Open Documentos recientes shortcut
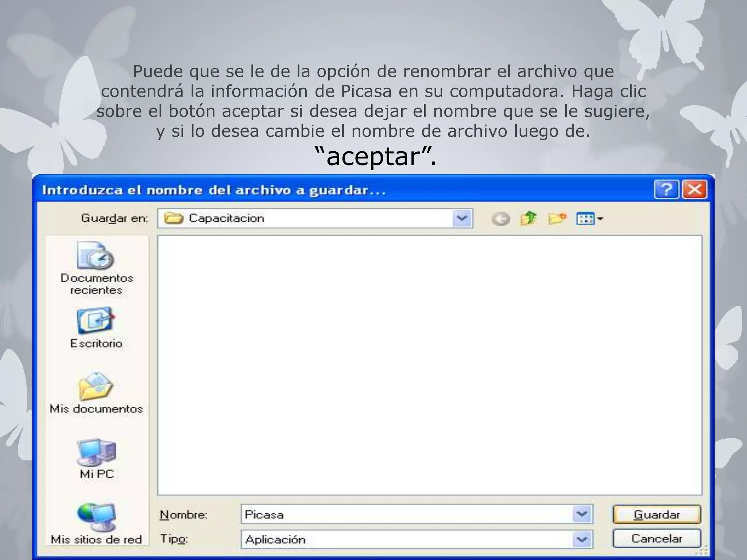 pyautogui.click(x=97, y=268)
